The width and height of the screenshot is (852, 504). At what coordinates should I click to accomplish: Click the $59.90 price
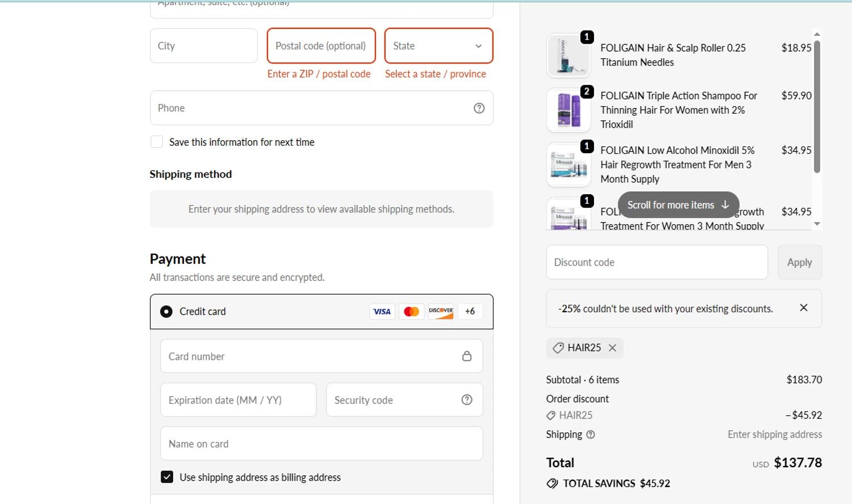pyautogui.click(x=796, y=95)
